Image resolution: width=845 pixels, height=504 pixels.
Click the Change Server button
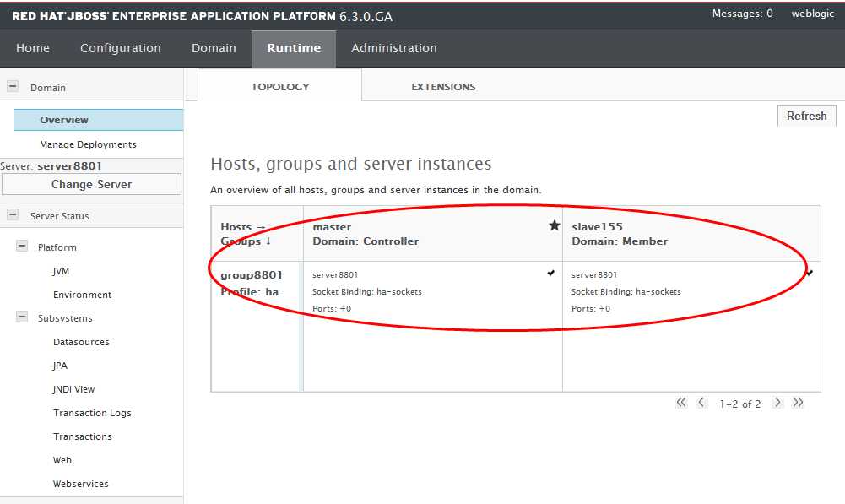pos(92,184)
